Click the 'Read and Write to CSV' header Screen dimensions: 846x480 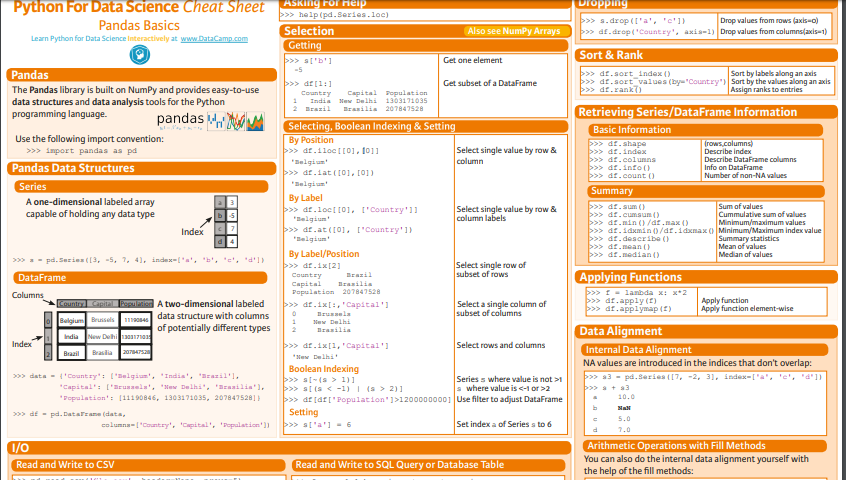tap(148, 465)
